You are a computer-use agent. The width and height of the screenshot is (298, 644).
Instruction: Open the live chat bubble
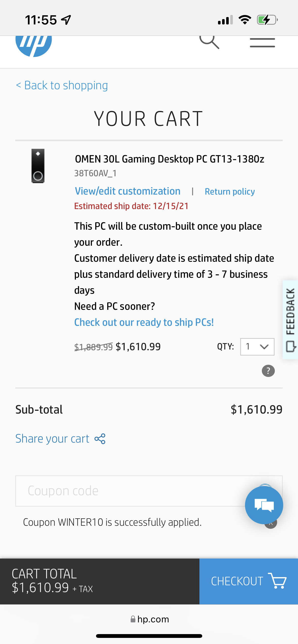point(264,505)
